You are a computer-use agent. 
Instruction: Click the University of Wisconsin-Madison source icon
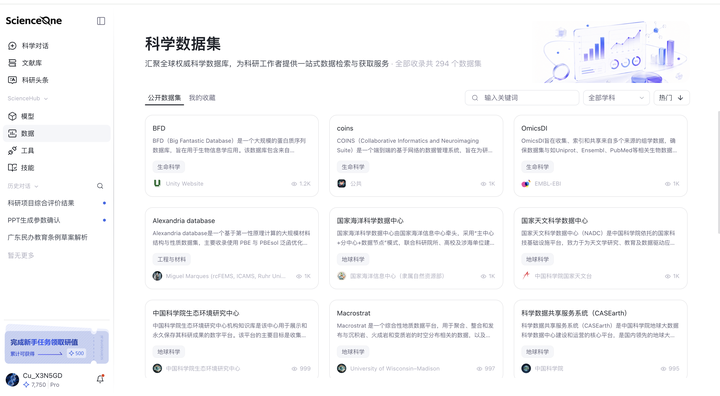point(341,368)
